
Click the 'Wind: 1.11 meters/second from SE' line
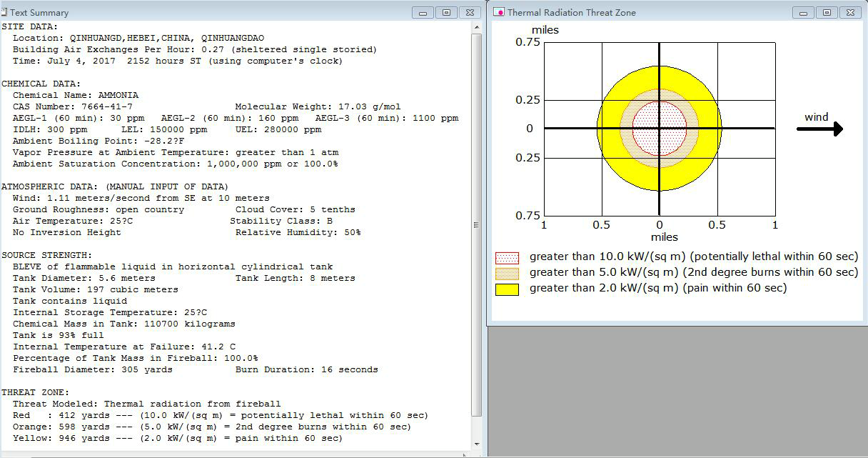click(141, 198)
